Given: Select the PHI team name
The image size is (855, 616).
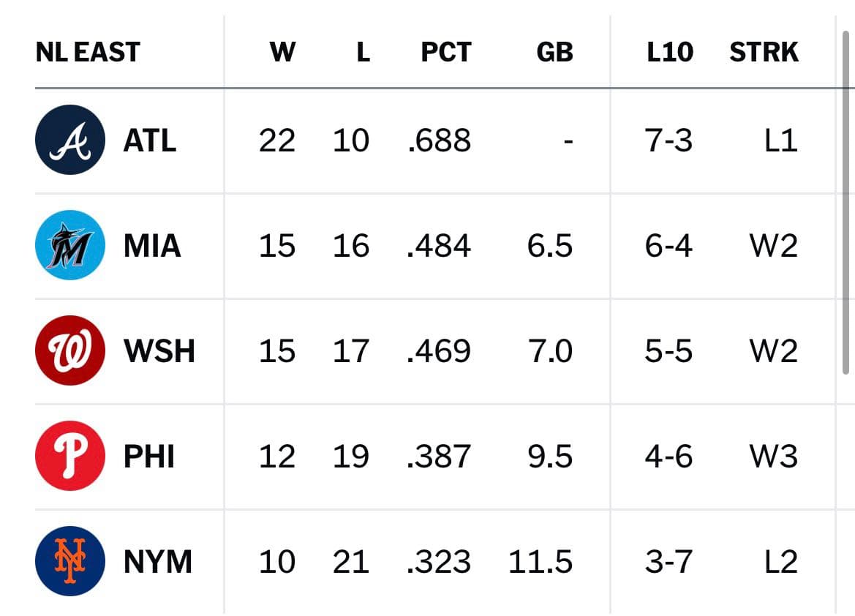Looking at the screenshot, I should (149, 457).
